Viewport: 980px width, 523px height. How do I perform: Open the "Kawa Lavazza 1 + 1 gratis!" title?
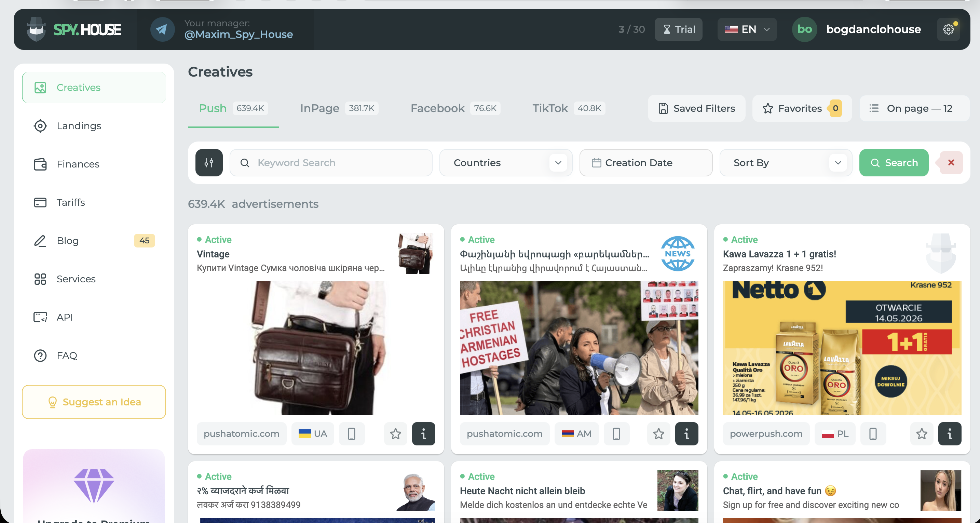779,254
